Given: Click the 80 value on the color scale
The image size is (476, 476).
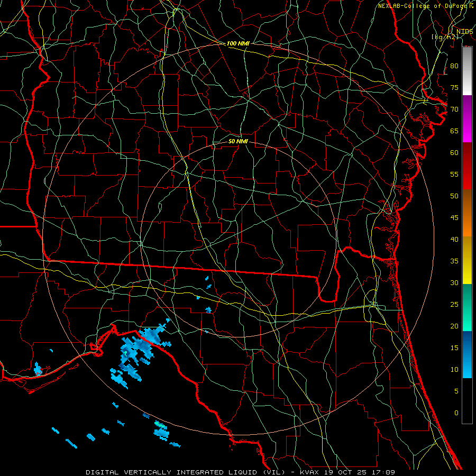Looking at the screenshot, I should coord(454,66).
